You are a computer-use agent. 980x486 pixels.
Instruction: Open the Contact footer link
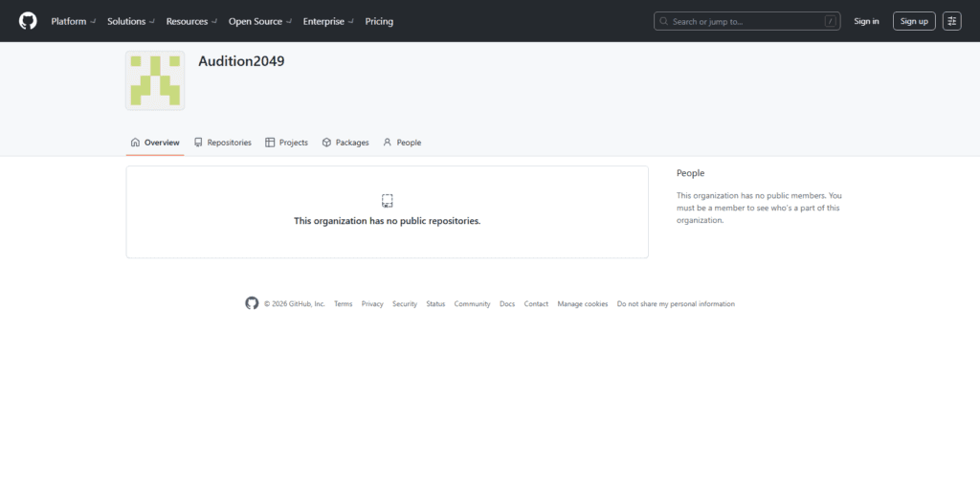tap(536, 304)
